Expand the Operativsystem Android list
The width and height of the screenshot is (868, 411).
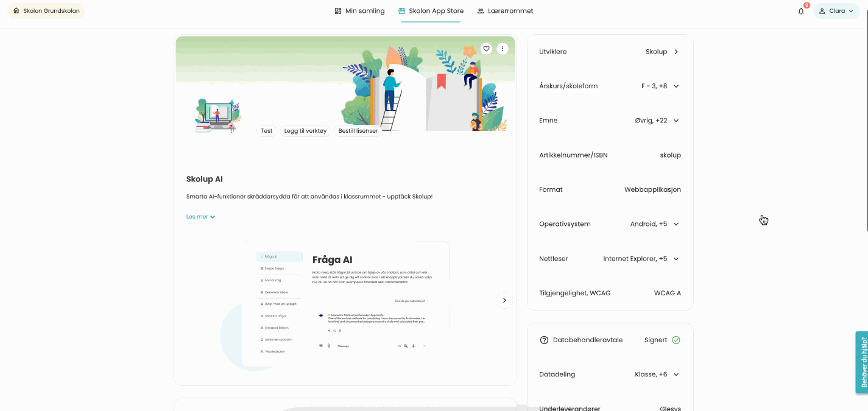coord(676,224)
